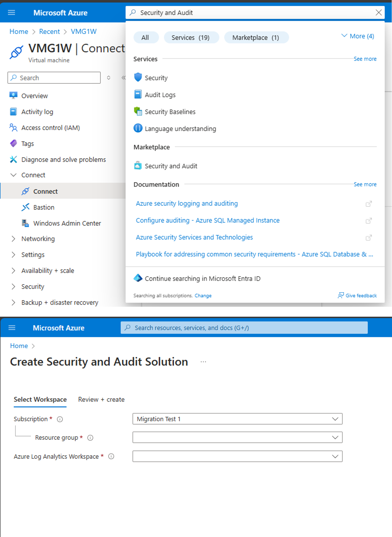
Task: Click the Bastion icon in sidebar
Action: click(x=25, y=207)
